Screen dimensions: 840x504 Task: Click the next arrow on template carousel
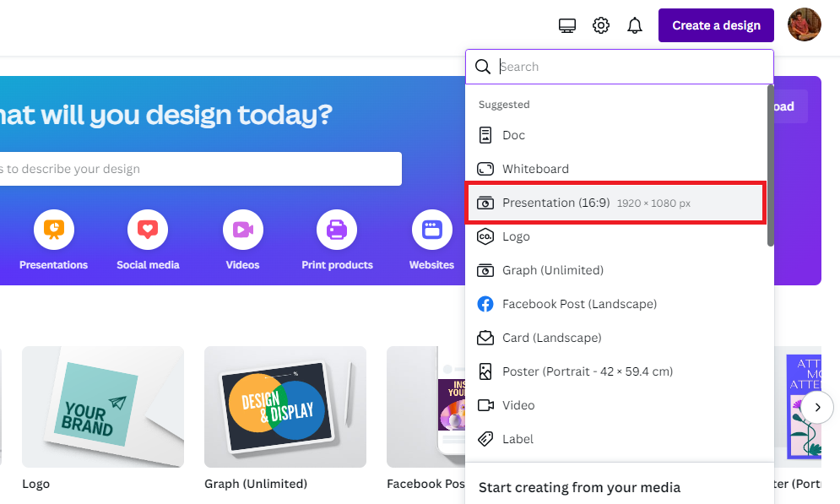click(817, 407)
